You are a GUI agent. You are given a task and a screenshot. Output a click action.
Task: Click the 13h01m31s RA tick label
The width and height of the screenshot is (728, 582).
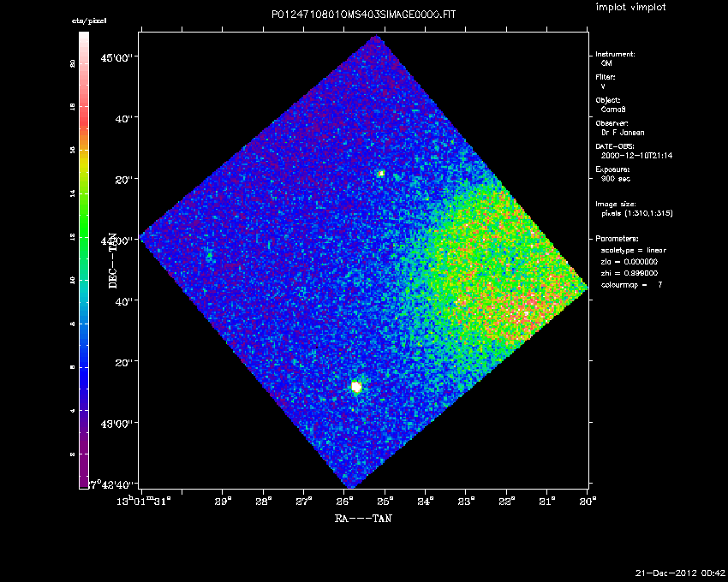coord(144,502)
